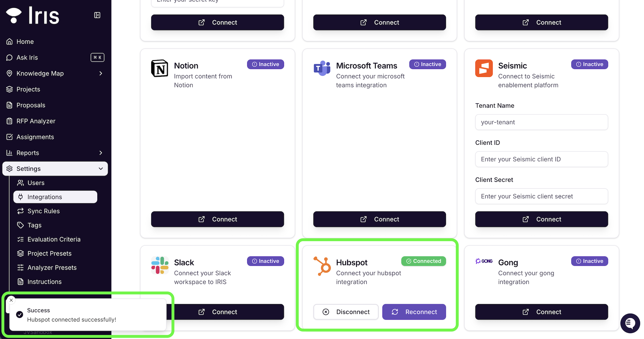Click the Home house icon

point(9,41)
